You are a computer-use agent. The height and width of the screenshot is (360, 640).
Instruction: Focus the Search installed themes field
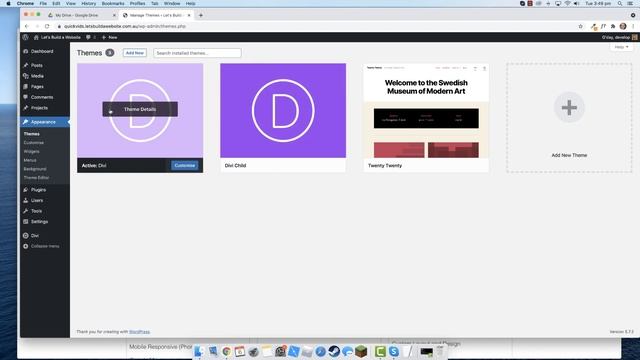pyautogui.click(x=197, y=53)
